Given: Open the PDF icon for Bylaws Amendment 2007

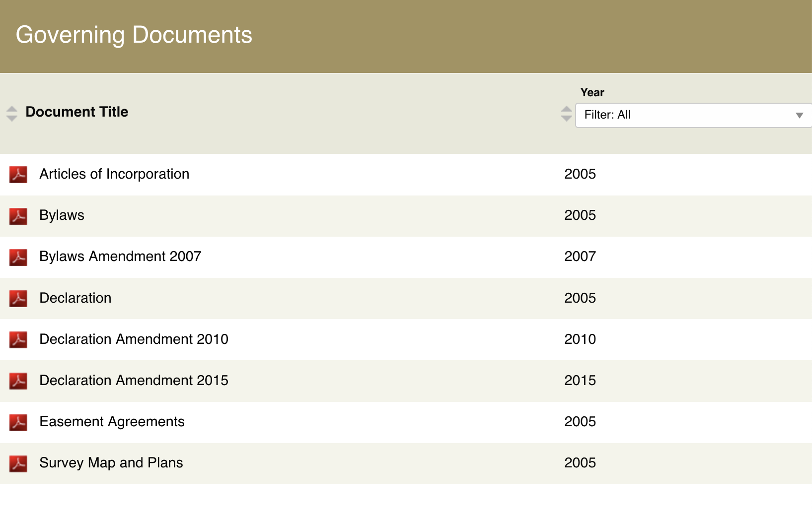Looking at the screenshot, I should point(18,257).
